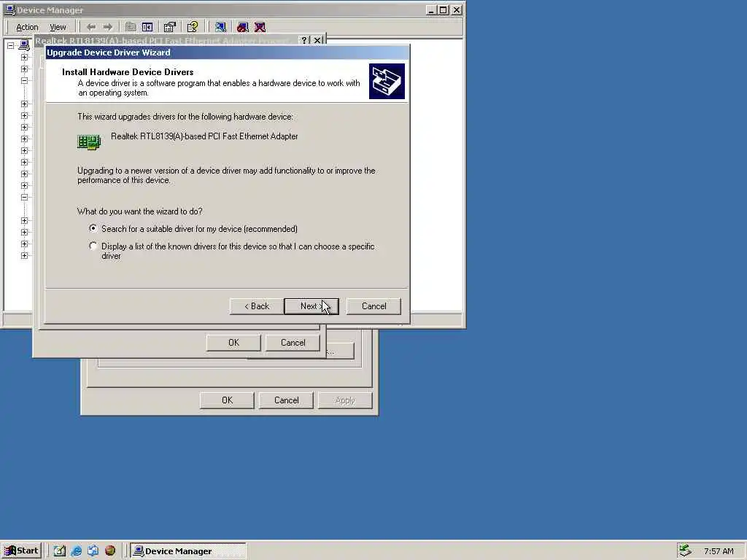Click Device Manager taskbar button
The height and width of the screenshot is (560, 747).
[189, 551]
